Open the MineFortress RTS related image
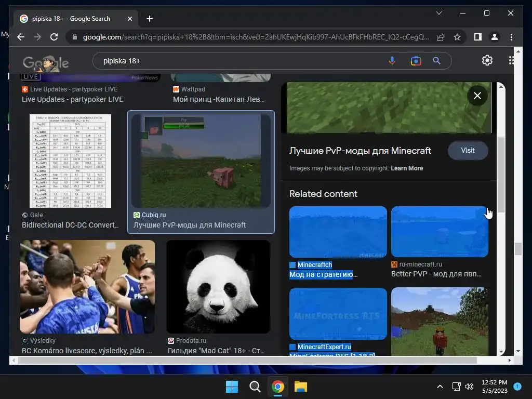532x399 pixels. click(x=338, y=313)
